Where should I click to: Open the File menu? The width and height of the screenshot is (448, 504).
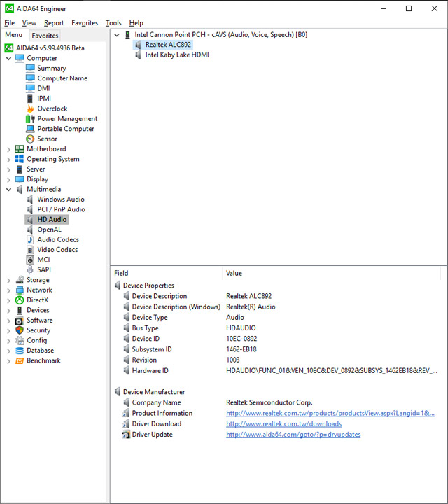click(x=10, y=23)
